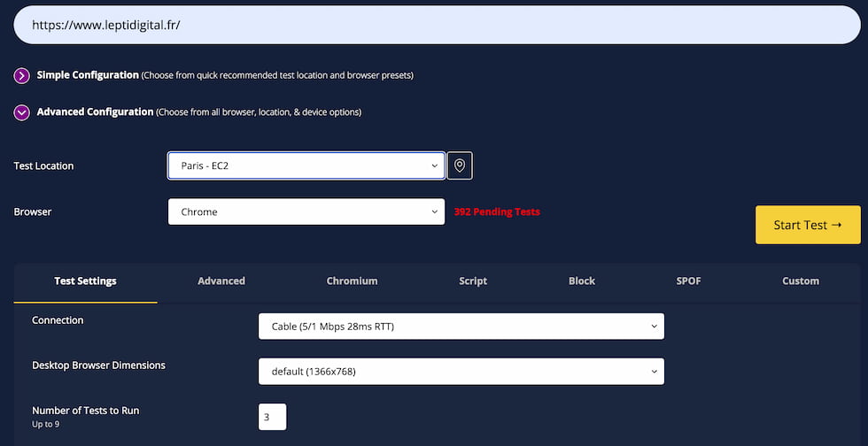
Task: Collapse the Advanced Configuration section arrow
Action: [x=21, y=113]
